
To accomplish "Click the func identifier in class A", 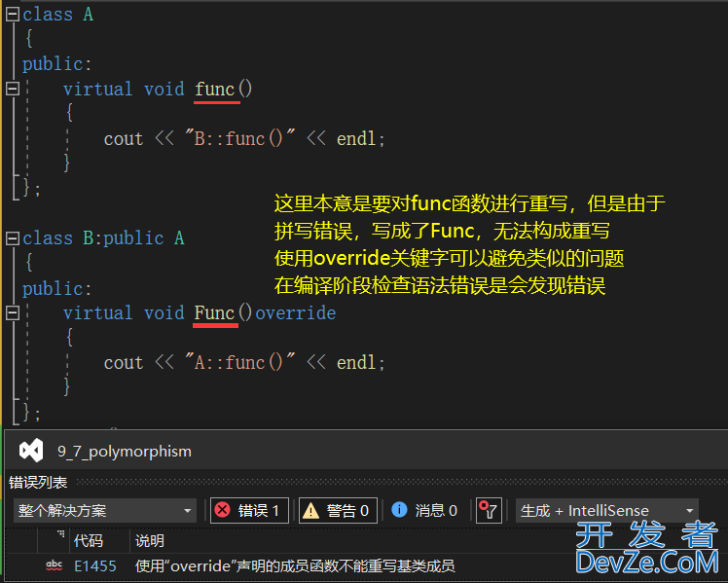I will tap(214, 89).
